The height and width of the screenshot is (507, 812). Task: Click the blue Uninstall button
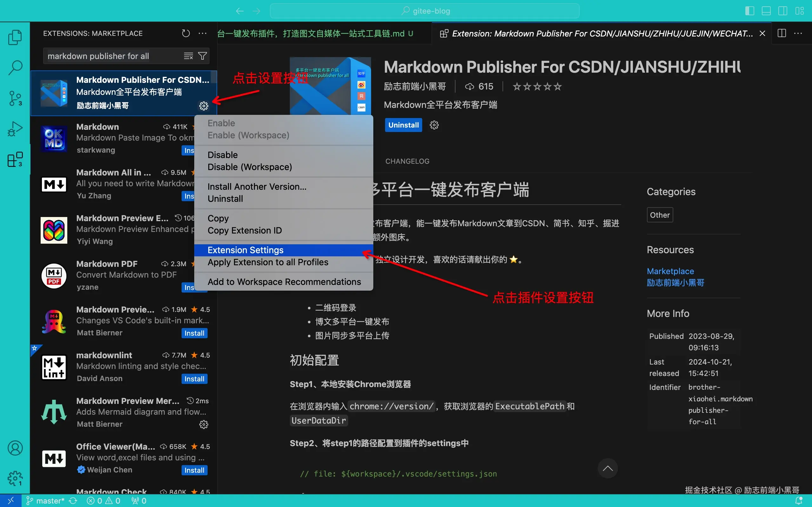tap(403, 125)
